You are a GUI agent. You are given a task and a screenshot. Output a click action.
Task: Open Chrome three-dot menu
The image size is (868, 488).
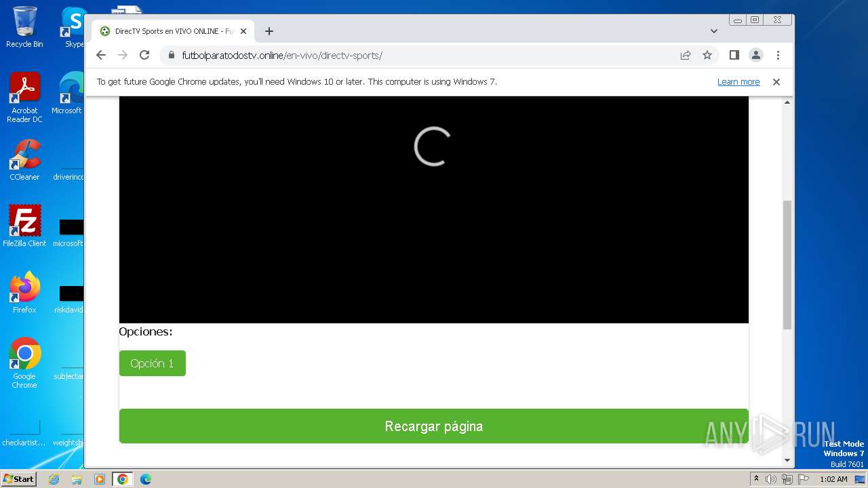tap(778, 55)
